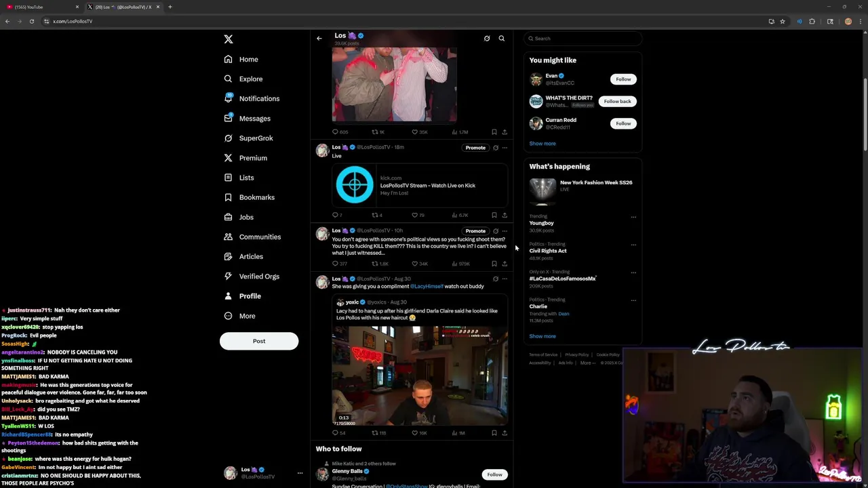Click the Profile person icon

click(x=229, y=296)
